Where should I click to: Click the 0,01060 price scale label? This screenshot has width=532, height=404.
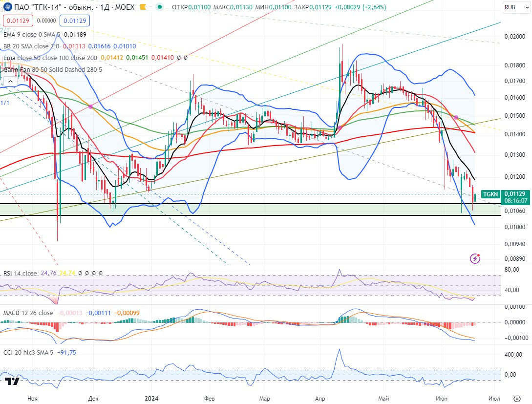[x=515, y=211]
